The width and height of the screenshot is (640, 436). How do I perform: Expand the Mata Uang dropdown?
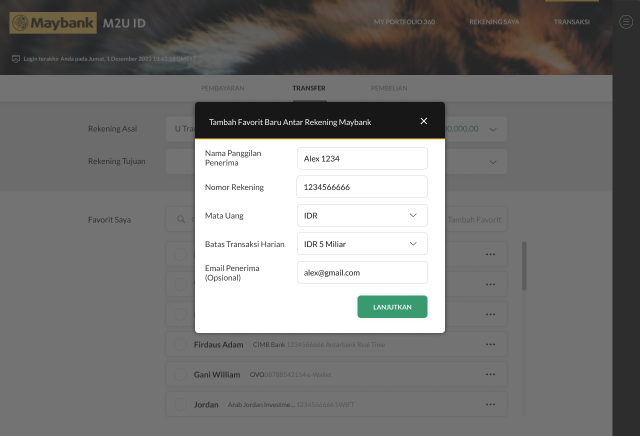[362, 216]
